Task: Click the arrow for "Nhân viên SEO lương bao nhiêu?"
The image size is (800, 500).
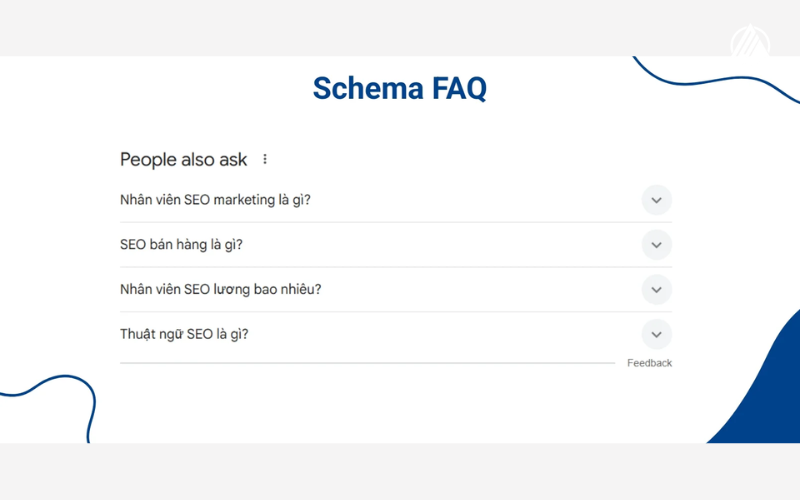Action: coord(656,290)
